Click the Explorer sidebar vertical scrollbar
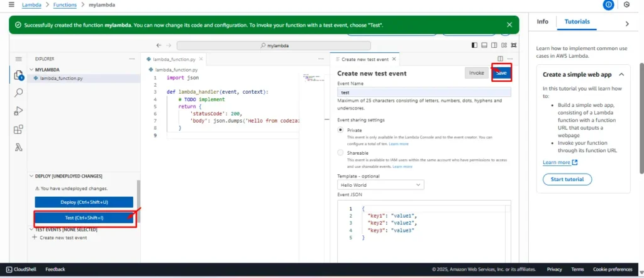 pos(138,201)
